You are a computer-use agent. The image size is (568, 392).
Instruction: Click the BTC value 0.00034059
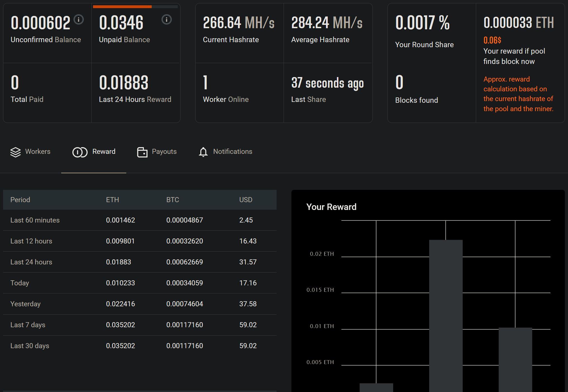pos(184,283)
